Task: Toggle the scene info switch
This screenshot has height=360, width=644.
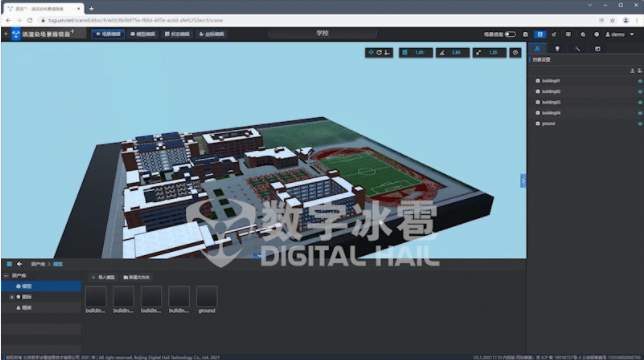Action: [x=510, y=34]
